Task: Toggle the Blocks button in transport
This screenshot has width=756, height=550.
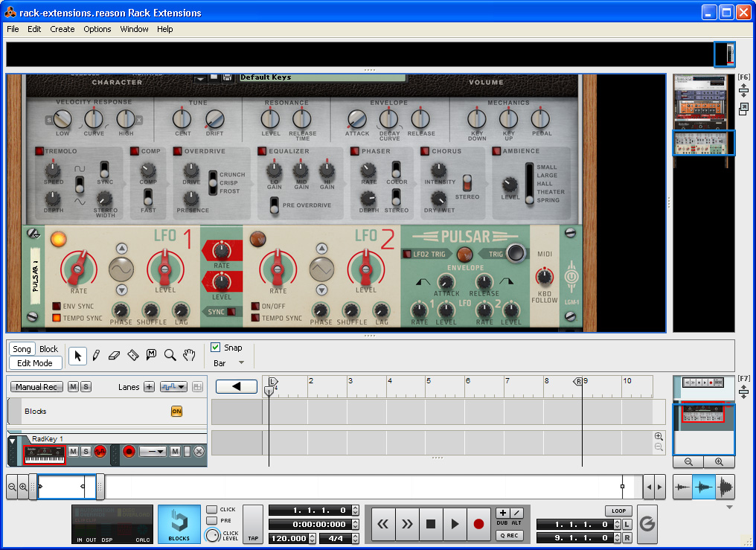Action: [x=179, y=524]
